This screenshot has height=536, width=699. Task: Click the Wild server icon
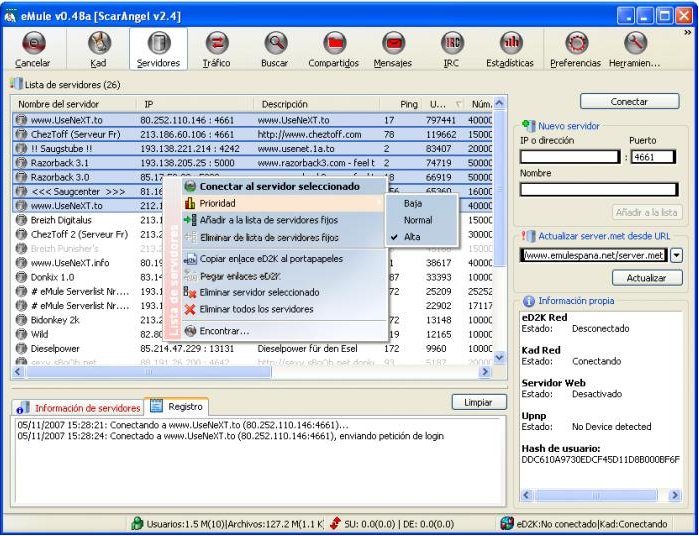coord(21,334)
